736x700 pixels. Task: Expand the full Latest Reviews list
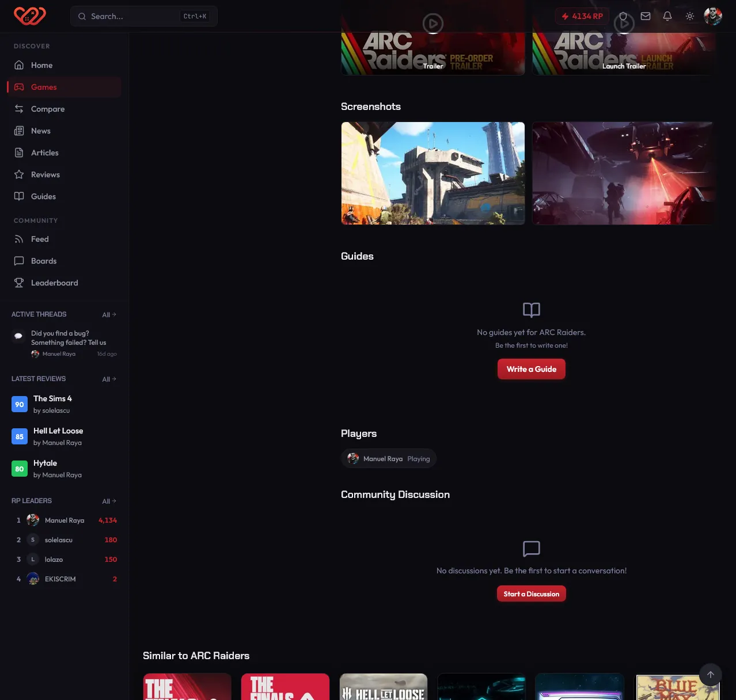109,379
